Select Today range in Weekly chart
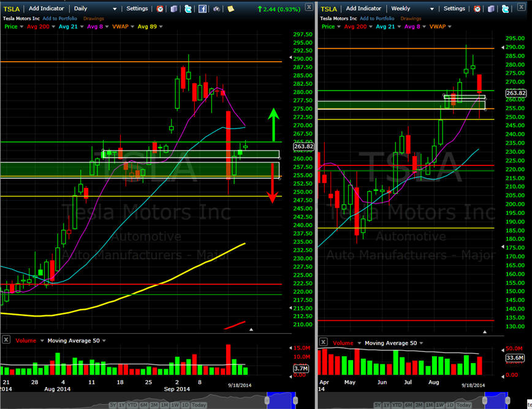The width and height of the screenshot is (532, 409). (x=463, y=405)
